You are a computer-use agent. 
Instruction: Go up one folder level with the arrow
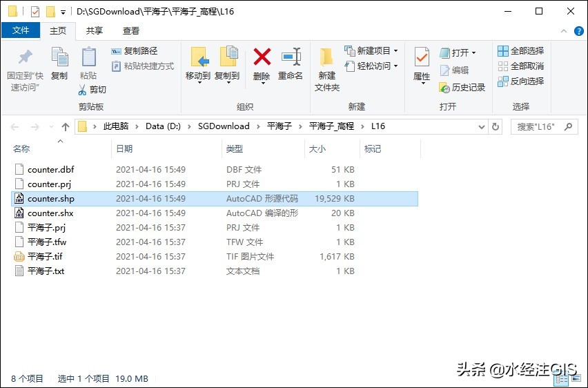[66, 127]
